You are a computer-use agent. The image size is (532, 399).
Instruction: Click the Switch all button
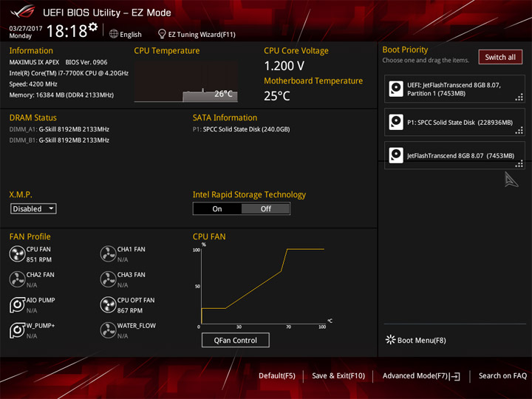click(500, 57)
